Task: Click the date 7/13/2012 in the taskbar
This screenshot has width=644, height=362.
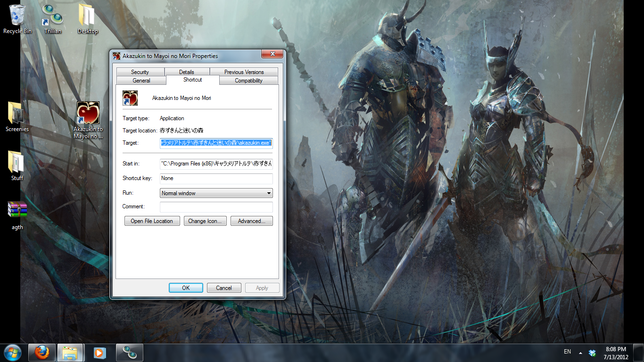Action: (616, 357)
